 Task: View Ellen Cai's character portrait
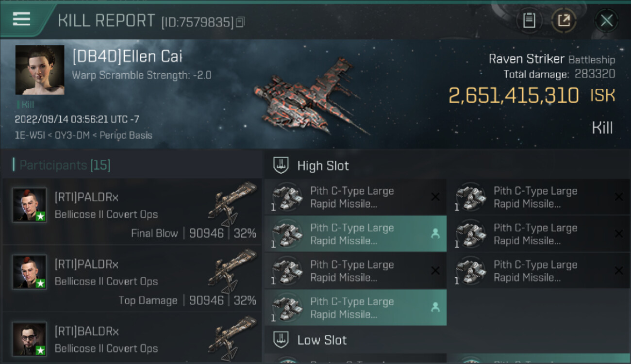point(40,70)
